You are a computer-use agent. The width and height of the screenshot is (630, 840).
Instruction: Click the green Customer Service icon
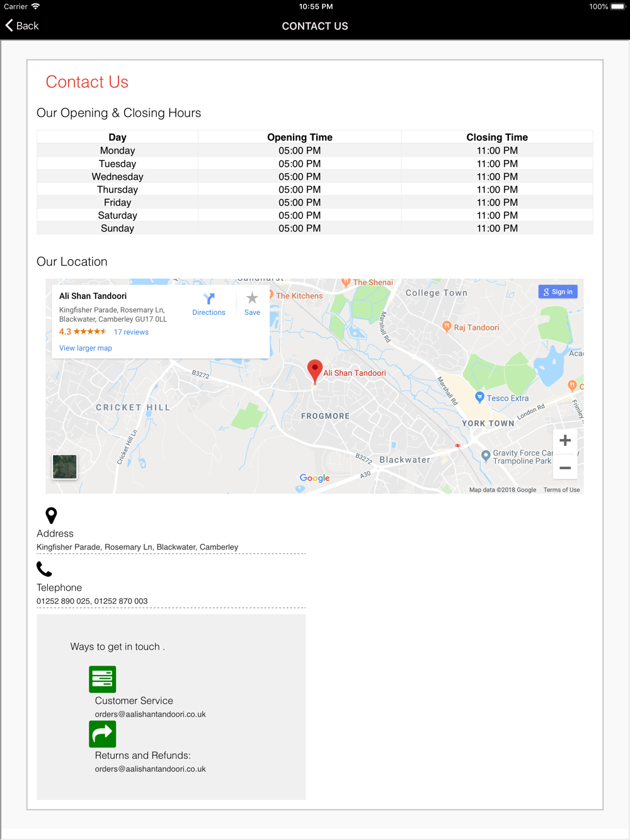click(103, 679)
